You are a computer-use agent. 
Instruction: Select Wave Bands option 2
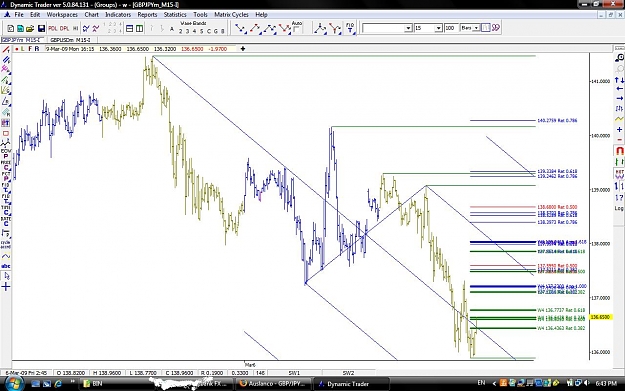(181, 31)
